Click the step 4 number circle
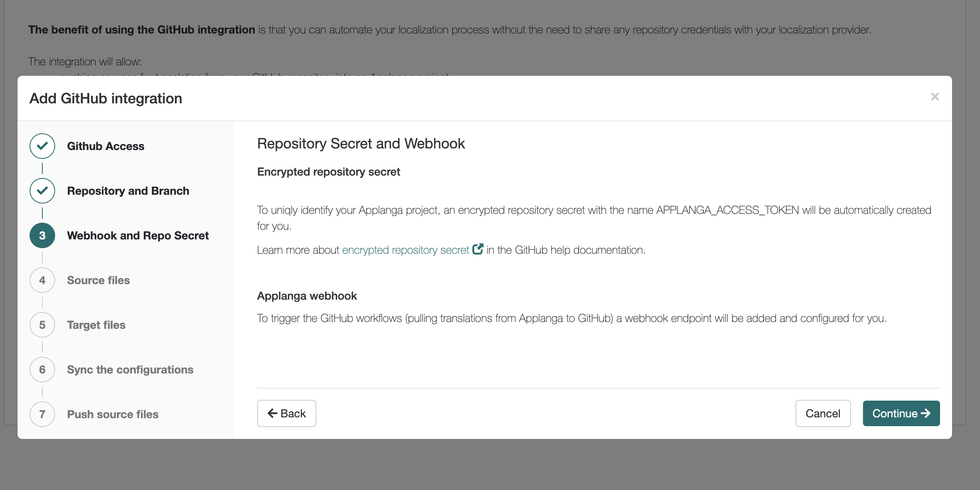 point(42,280)
